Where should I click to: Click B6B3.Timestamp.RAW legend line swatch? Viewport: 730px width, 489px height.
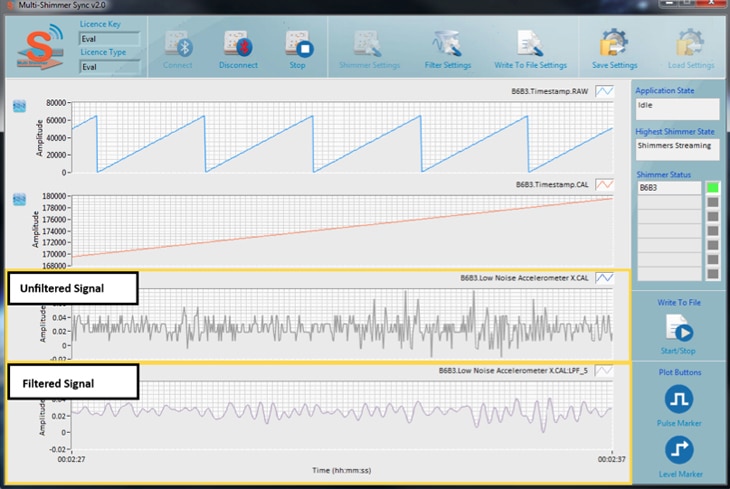(604, 91)
